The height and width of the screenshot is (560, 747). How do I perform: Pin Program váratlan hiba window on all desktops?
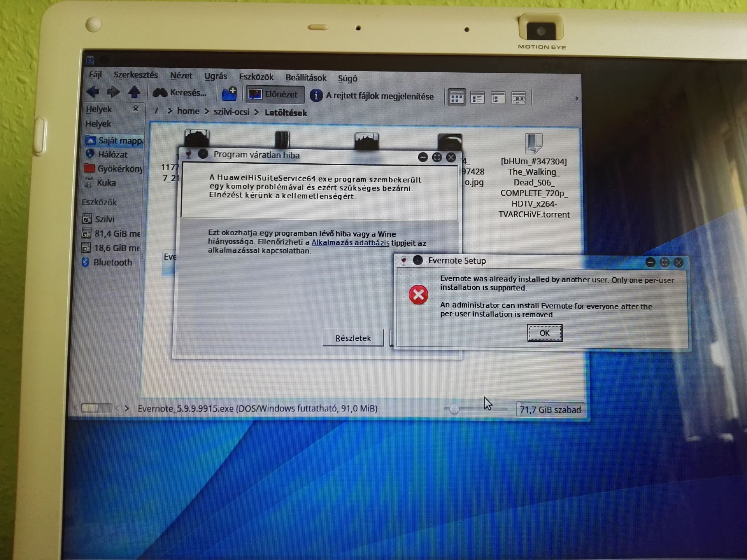pos(203,154)
